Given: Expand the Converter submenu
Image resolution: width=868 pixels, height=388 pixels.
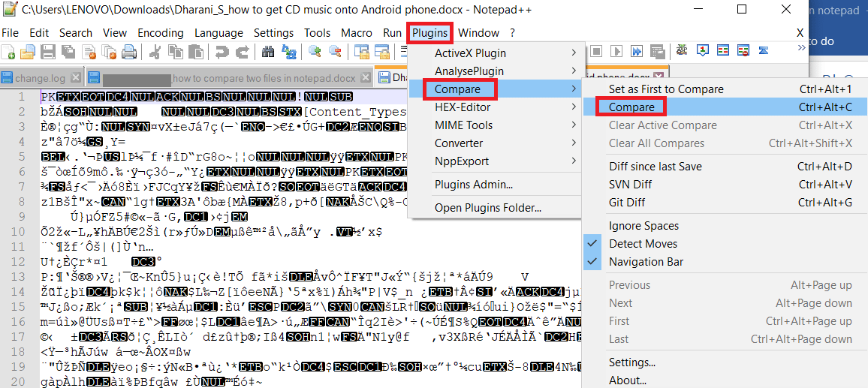Looking at the screenshot, I should pos(496,143).
